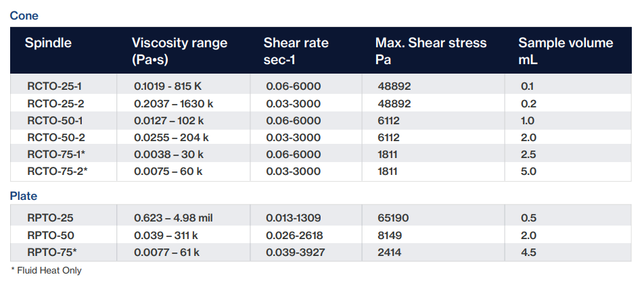This screenshot has width=644, height=285.
Task: Click the Viscosity range column header
Action: tap(179, 51)
